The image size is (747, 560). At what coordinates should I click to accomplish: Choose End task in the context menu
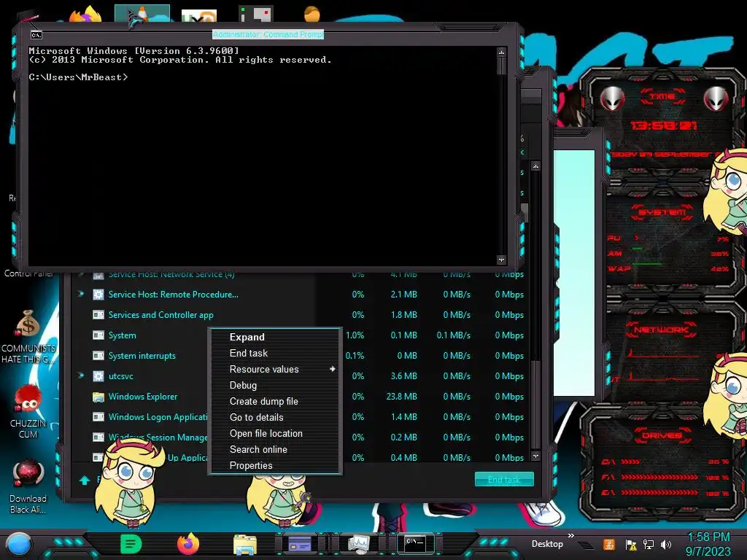(x=275, y=354)
